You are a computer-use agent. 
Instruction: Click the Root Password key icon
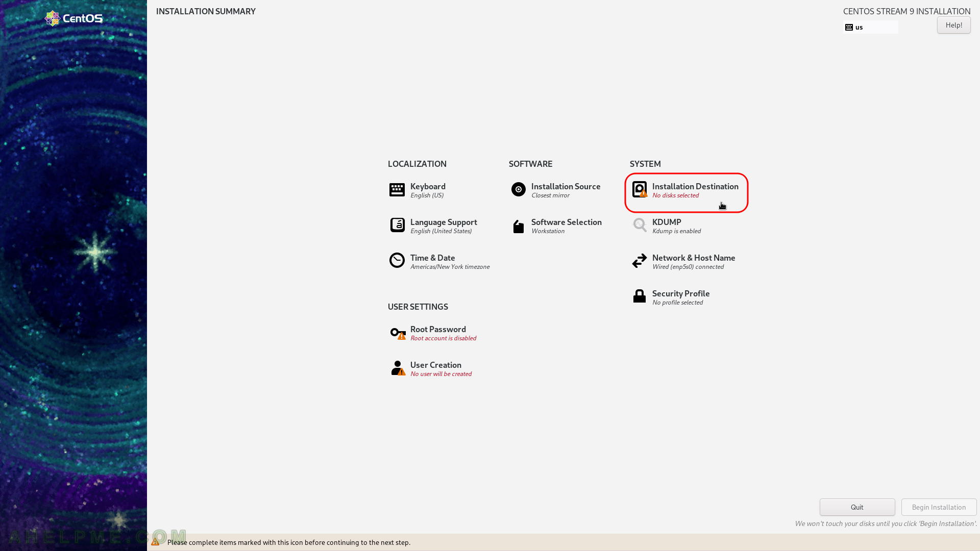pos(398,334)
